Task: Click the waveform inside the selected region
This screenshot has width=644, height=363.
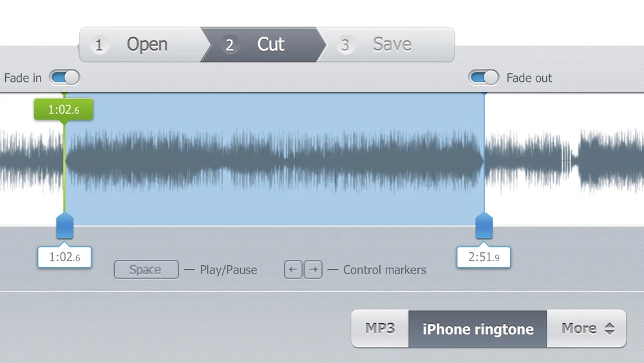Action: [x=274, y=160]
